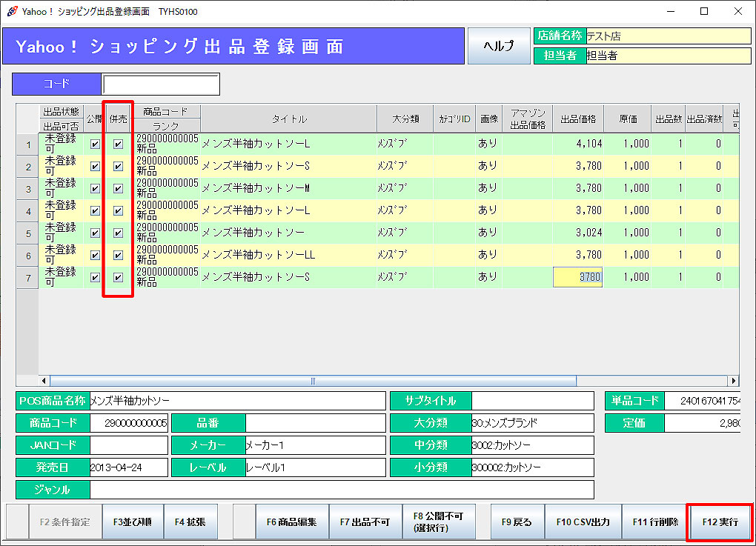Toggle 併売 checkbox in row 3

[118, 188]
